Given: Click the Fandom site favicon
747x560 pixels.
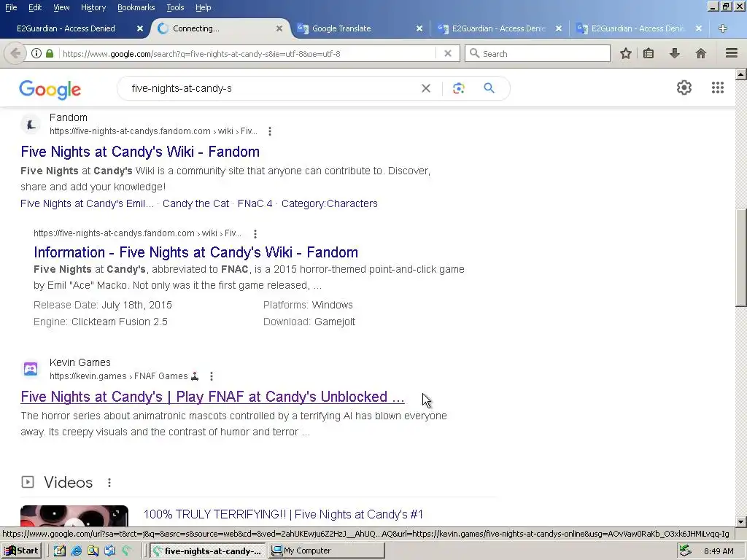Looking at the screenshot, I should (31, 125).
